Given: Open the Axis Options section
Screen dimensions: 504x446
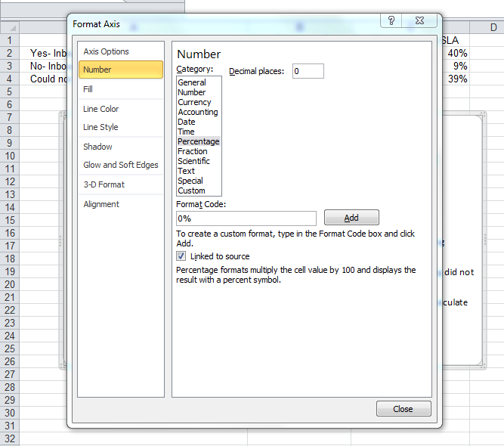Looking at the screenshot, I should [106, 51].
